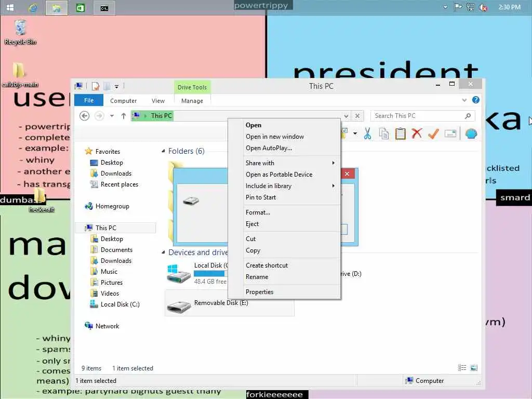Click the Cut scissors icon in toolbar

click(x=367, y=134)
